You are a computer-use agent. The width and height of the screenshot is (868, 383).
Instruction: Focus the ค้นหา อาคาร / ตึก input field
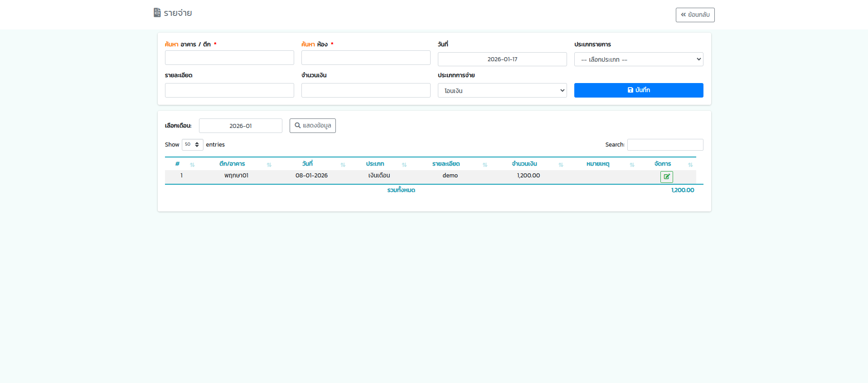229,58
